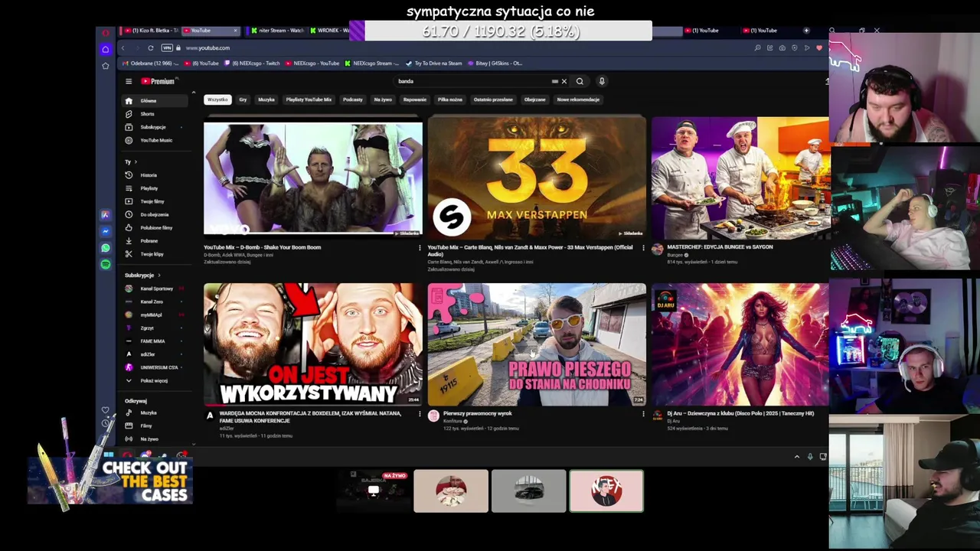
Task: Select the Piłka nożna filter chip
Action: pyautogui.click(x=450, y=99)
